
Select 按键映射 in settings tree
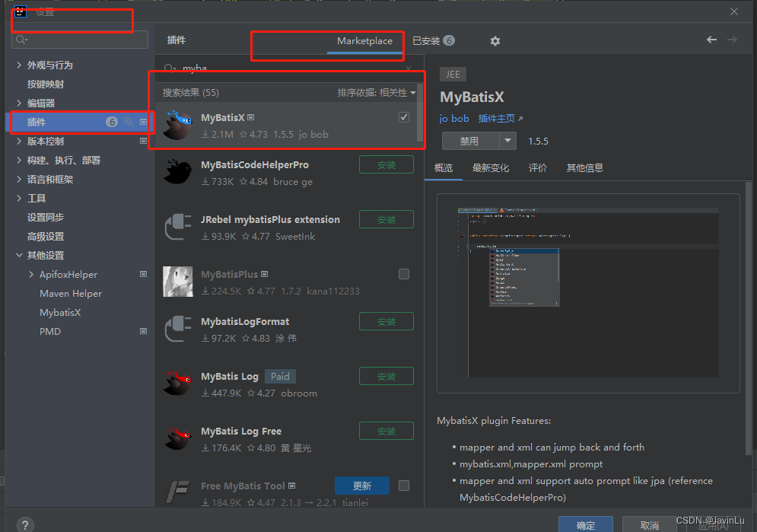click(46, 84)
